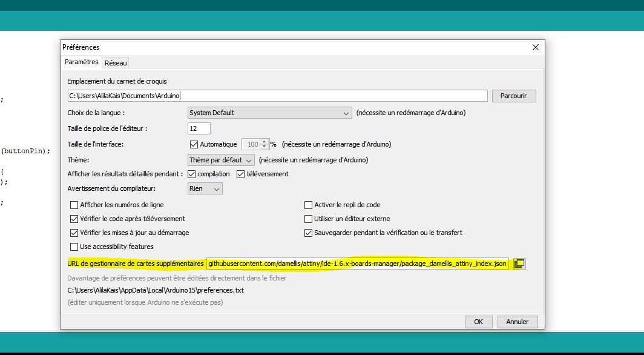Viewport: 644px width, 355px height.
Task: Open the Choix de la langue dropdown
Action: click(269, 113)
